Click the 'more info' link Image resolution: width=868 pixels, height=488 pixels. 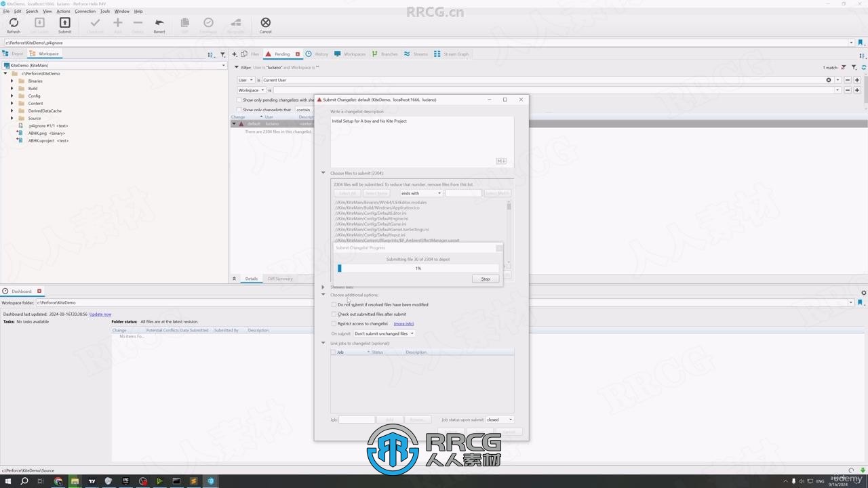pos(403,324)
